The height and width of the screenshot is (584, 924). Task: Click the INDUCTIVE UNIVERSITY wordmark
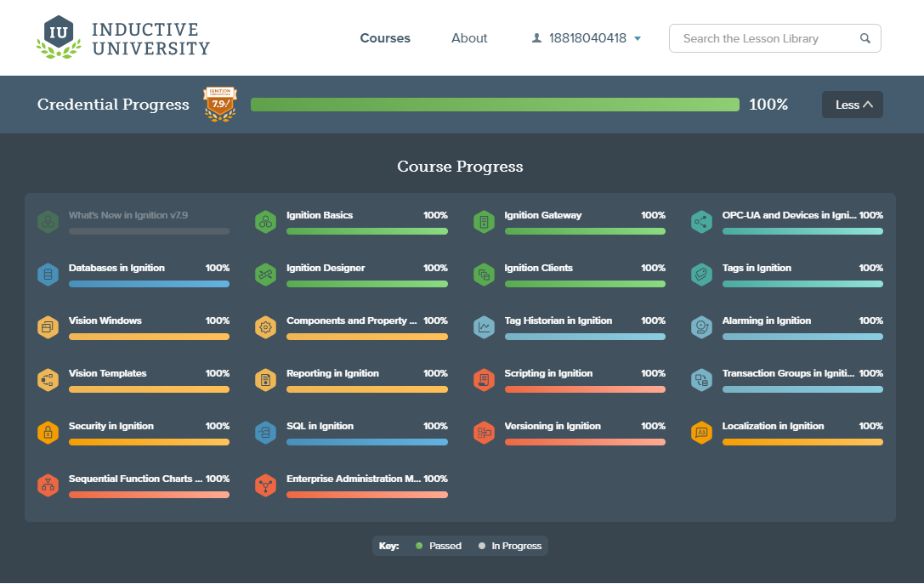pos(150,39)
